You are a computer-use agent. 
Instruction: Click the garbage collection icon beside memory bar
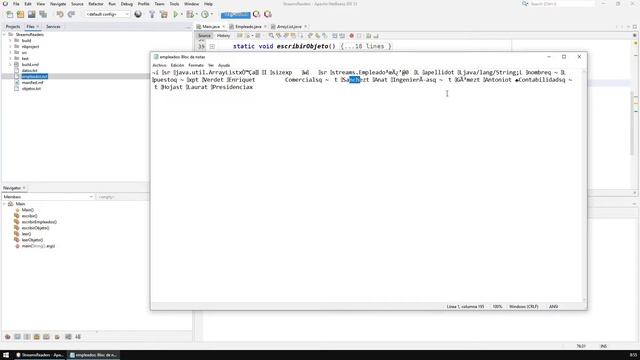click(x=256, y=14)
